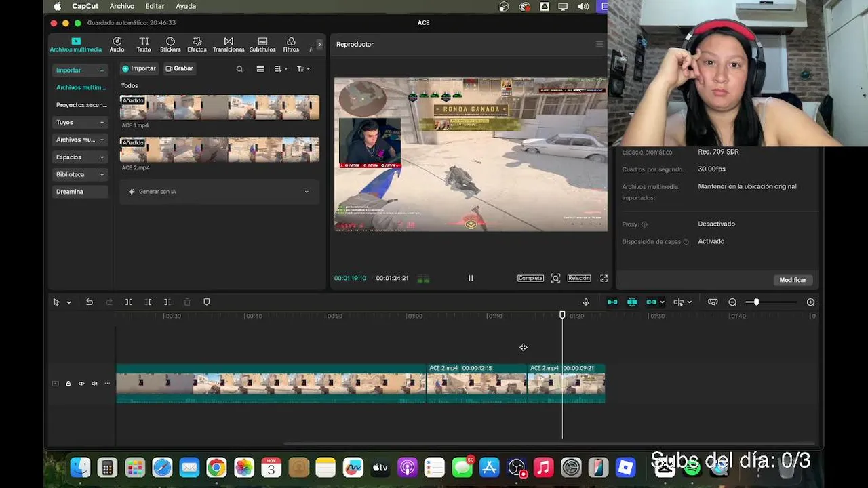Toggle main track magnet

[x=612, y=302]
